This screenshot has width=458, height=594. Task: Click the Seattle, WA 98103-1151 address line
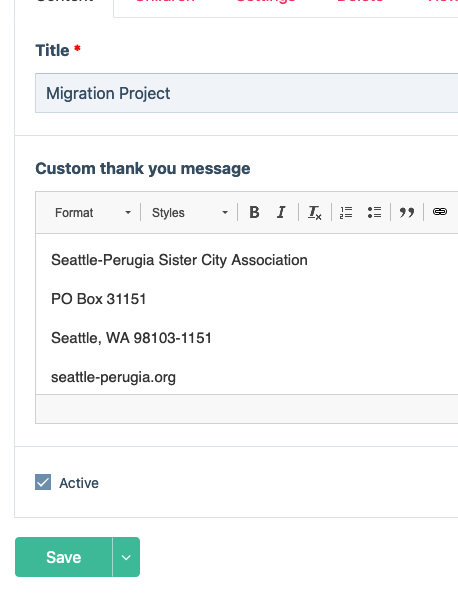(131, 338)
